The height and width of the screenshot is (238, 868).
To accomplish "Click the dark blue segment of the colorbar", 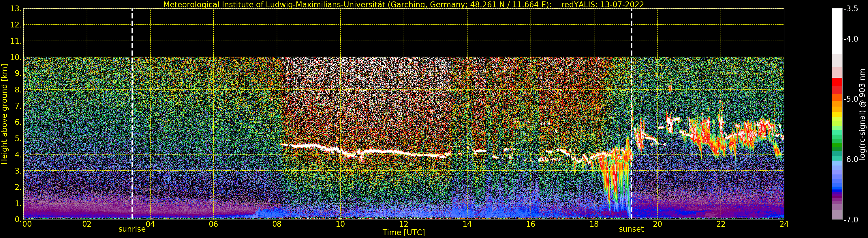I will (837, 191).
